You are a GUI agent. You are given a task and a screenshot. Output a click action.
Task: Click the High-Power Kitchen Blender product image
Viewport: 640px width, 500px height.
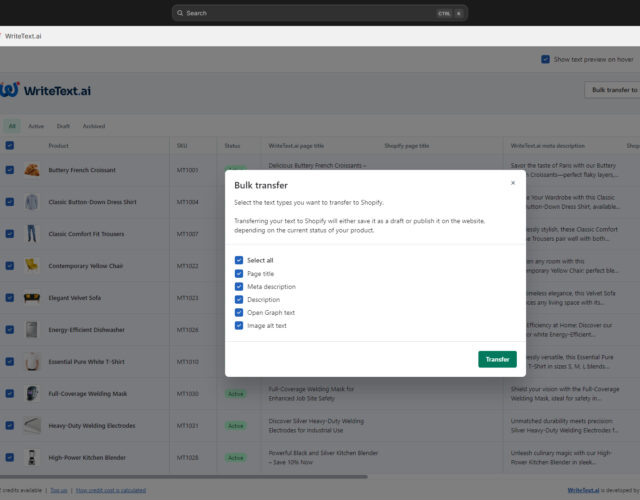pyautogui.click(x=32, y=458)
